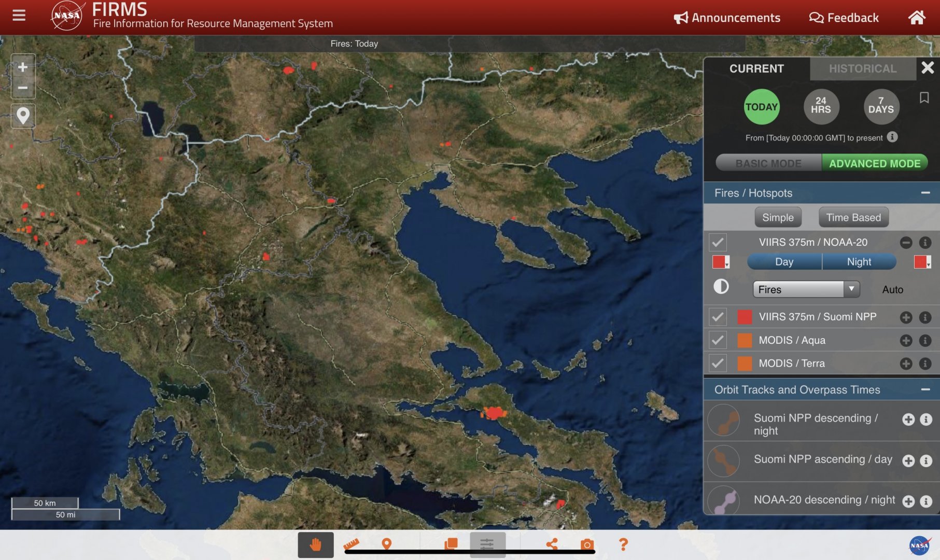Image resolution: width=940 pixels, height=560 pixels.
Task: Select the measure ruler tool
Action: coord(352,544)
